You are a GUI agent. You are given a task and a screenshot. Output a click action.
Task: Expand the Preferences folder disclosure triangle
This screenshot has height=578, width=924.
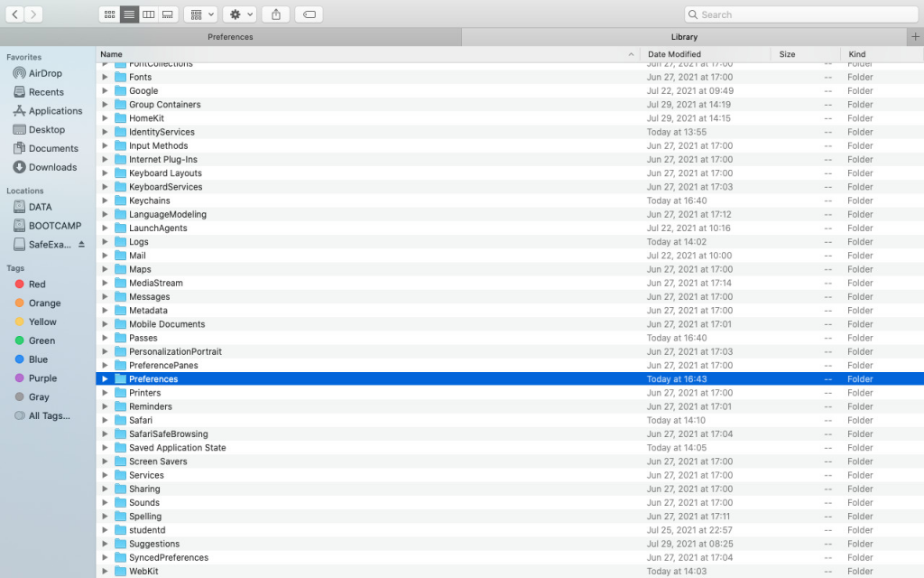tap(106, 379)
